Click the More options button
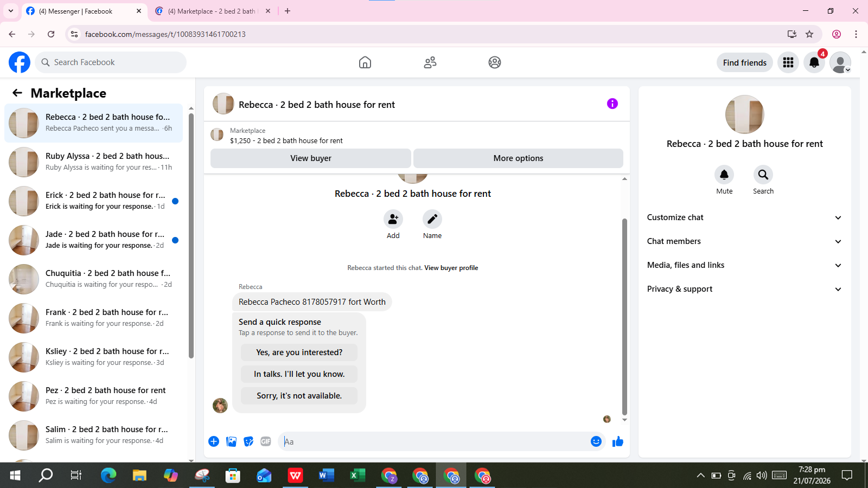The height and width of the screenshot is (488, 868). click(518, 158)
